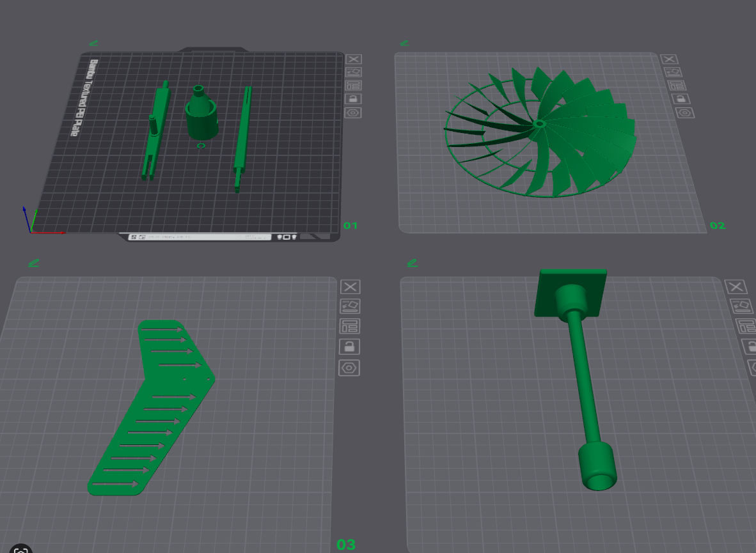Viewport: 756px width, 553px height.
Task: Select the arrow-patterned bracket on plate 03
Action: 152,407
